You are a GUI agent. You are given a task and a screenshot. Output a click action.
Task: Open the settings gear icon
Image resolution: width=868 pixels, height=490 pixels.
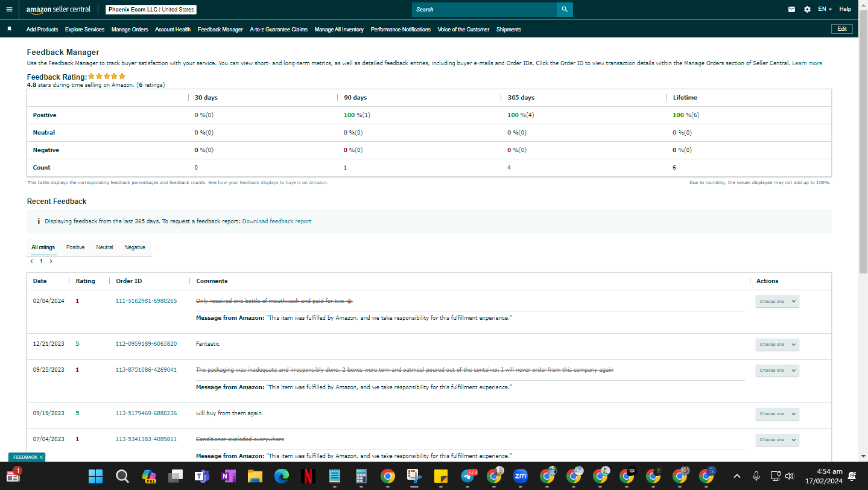tap(807, 10)
